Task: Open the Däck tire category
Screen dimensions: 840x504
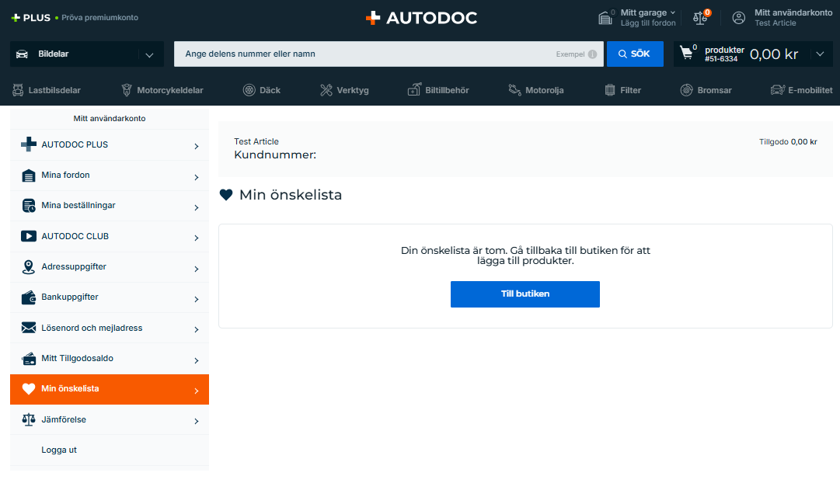Action: point(262,90)
